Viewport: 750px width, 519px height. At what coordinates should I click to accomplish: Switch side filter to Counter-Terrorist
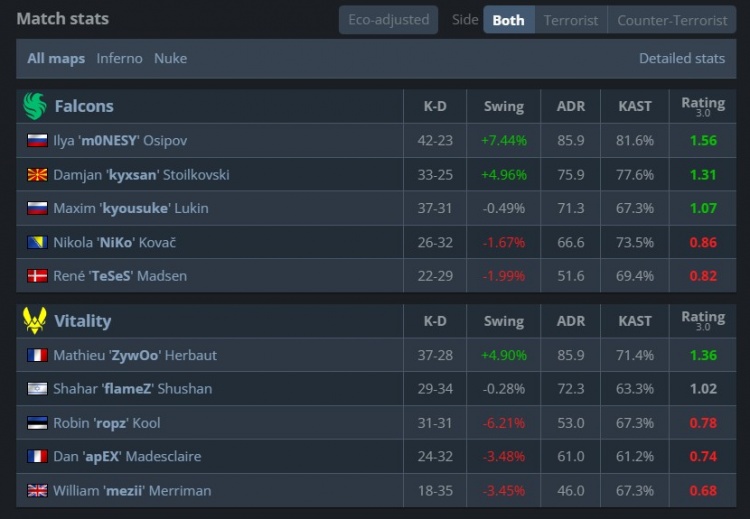point(672,20)
